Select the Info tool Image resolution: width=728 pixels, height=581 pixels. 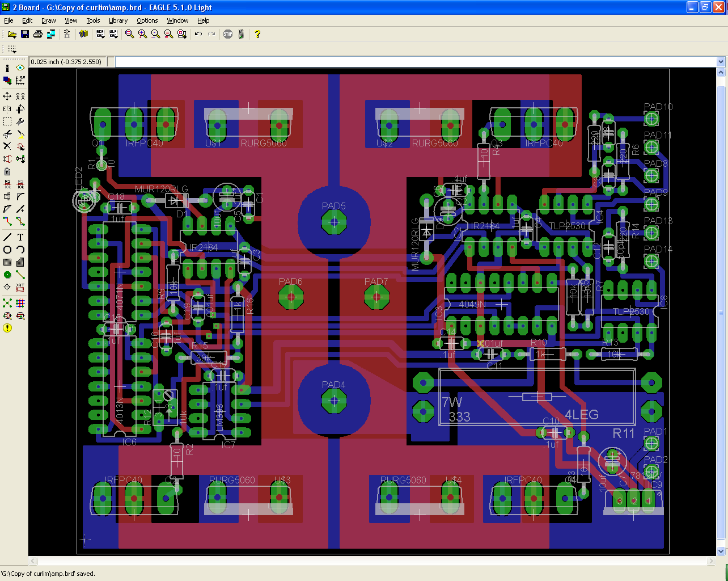pos(7,68)
